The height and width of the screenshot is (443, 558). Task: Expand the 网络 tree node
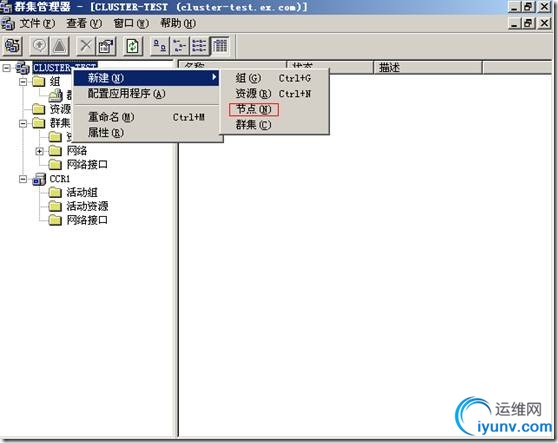[x=40, y=151]
